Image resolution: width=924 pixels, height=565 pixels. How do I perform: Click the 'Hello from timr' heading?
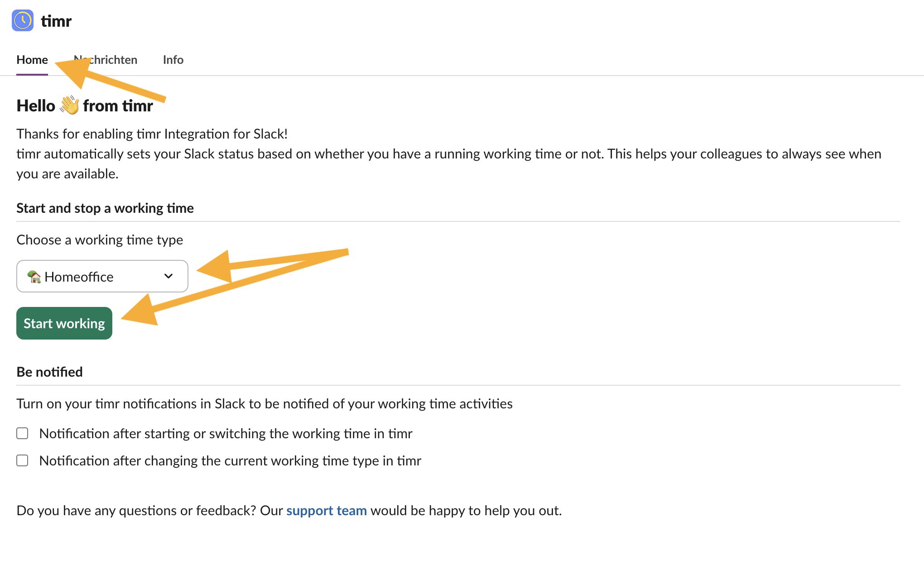85,105
